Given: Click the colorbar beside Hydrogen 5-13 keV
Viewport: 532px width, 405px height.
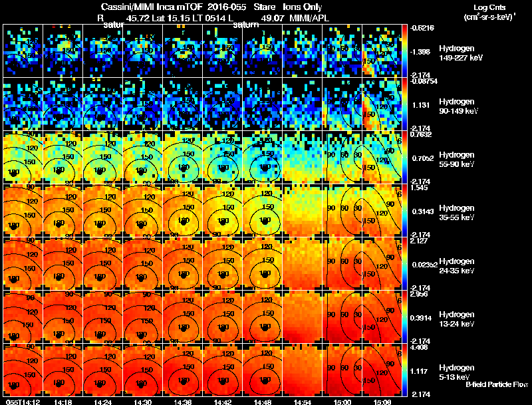Looking at the screenshot, I should click(404, 370).
